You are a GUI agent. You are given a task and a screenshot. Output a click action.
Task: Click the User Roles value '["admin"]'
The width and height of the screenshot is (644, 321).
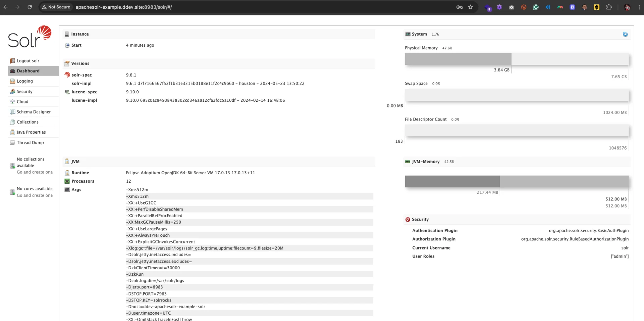(x=620, y=256)
